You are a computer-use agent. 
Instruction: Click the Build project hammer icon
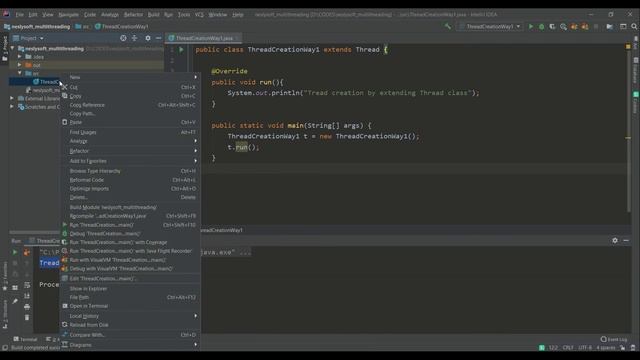[448, 27]
